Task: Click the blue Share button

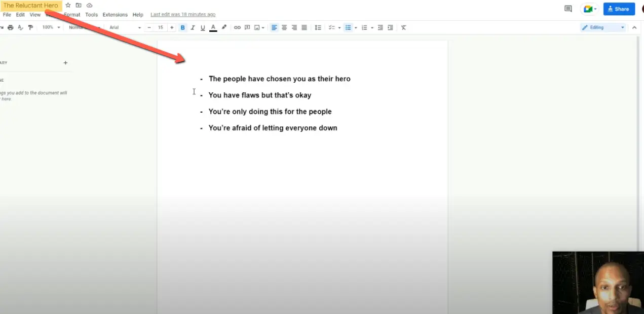Action: pyautogui.click(x=619, y=9)
